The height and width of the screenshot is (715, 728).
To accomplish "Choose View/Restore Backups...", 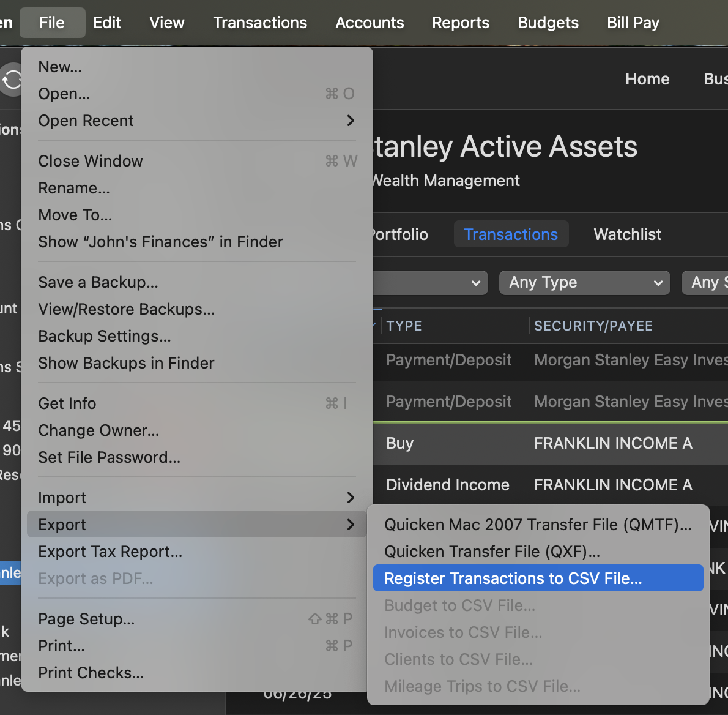I will (197, 309).
